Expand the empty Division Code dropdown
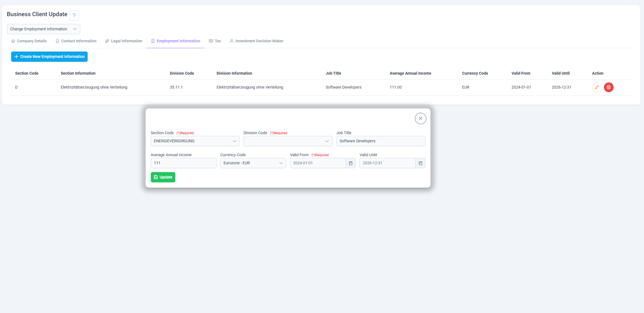The image size is (644, 313). point(288,141)
